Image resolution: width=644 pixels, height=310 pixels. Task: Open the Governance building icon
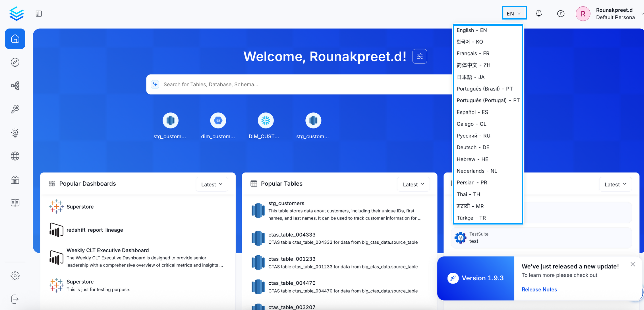(15, 180)
